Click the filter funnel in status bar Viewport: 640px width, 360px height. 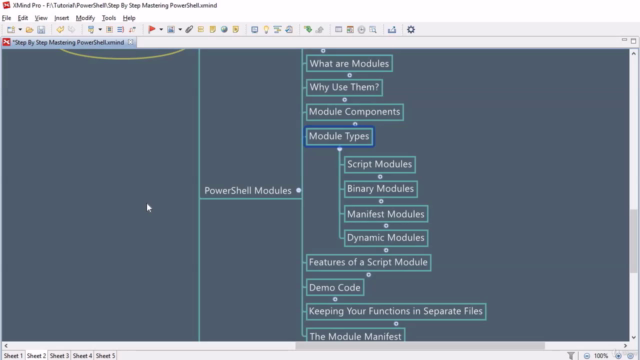pos(571,356)
